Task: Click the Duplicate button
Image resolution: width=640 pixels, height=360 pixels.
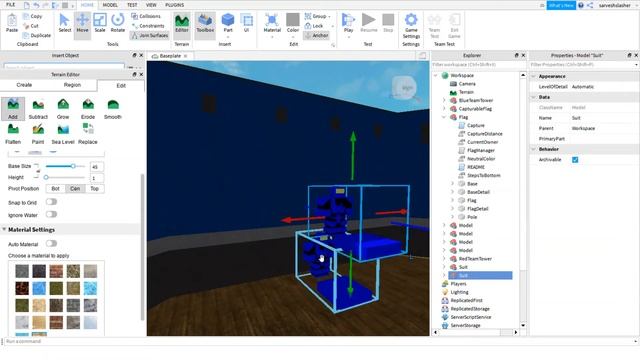Action: (x=37, y=36)
